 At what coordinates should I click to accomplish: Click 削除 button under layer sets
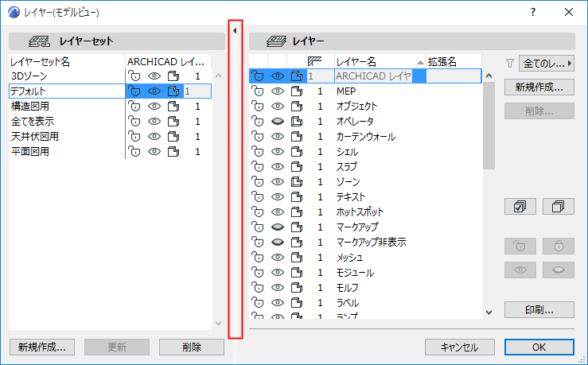pyautogui.click(x=192, y=347)
